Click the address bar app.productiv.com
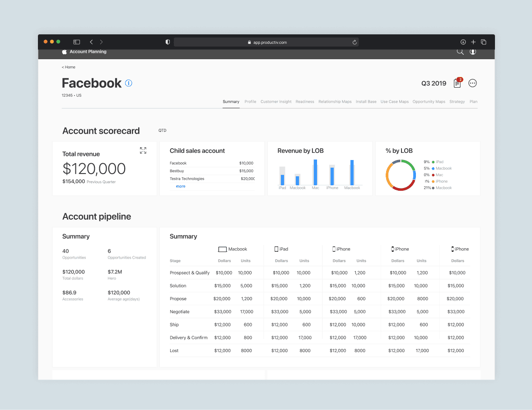532x410 pixels. (266, 42)
